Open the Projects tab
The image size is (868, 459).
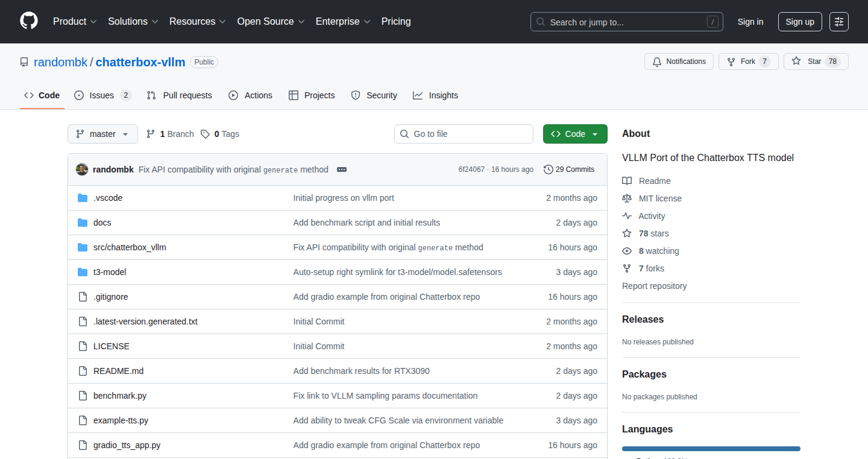pyautogui.click(x=312, y=95)
